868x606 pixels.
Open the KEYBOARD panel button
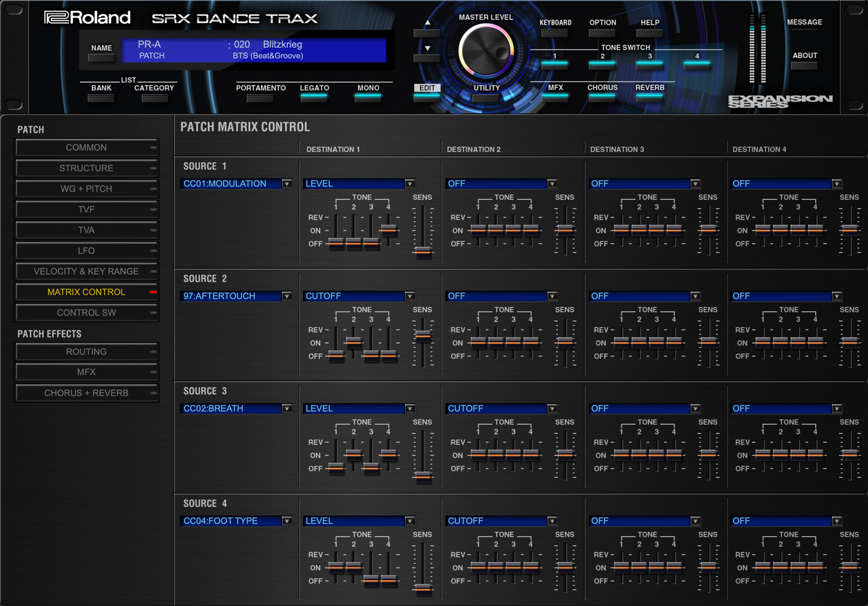click(x=555, y=32)
